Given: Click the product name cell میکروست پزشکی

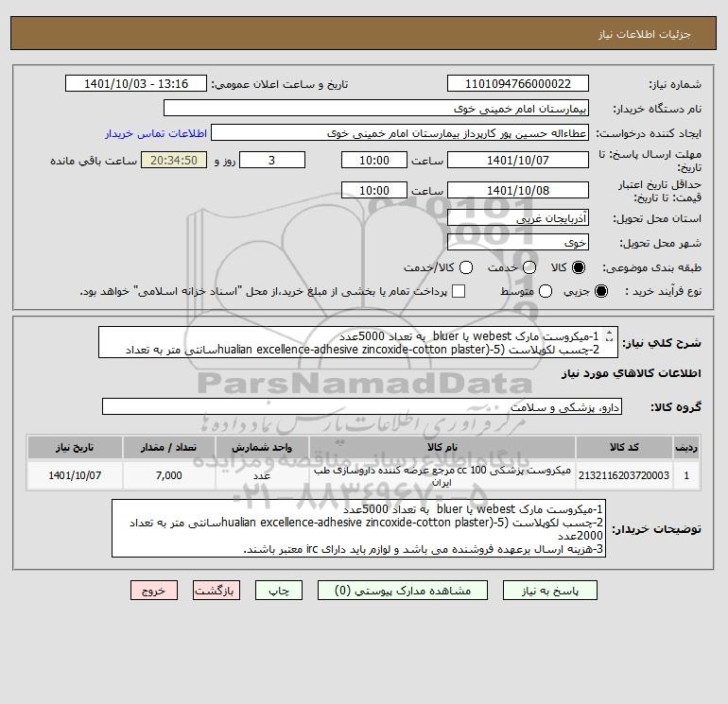Looking at the screenshot, I should pos(442,475).
